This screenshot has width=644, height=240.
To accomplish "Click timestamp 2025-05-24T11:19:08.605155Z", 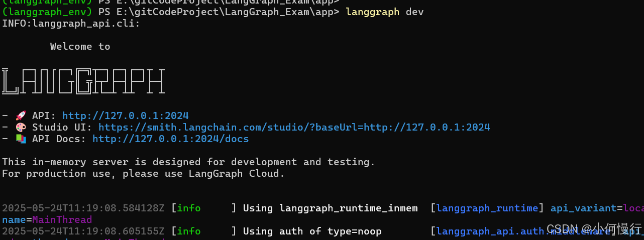I will click(x=83, y=231).
